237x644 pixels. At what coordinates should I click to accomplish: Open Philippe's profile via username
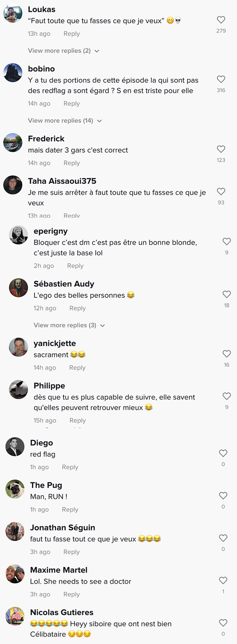(x=49, y=386)
